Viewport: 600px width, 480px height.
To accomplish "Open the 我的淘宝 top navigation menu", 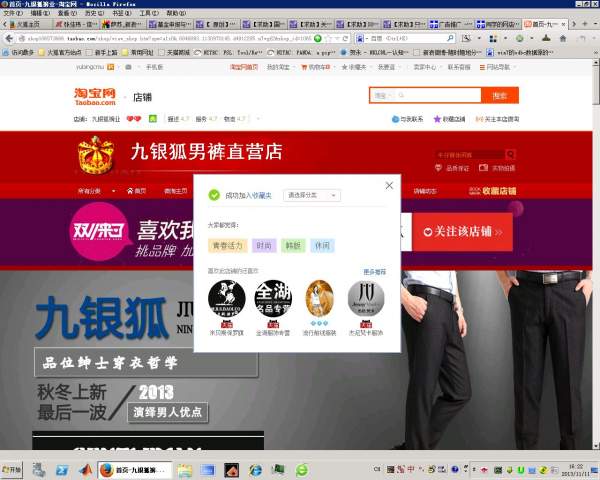I will (280, 67).
